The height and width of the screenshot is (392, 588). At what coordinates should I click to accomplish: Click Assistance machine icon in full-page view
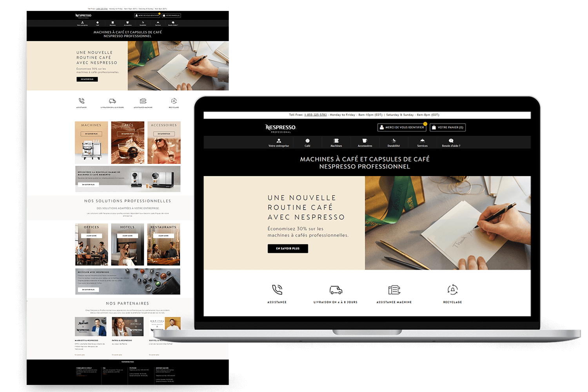click(x=143, y=101)
